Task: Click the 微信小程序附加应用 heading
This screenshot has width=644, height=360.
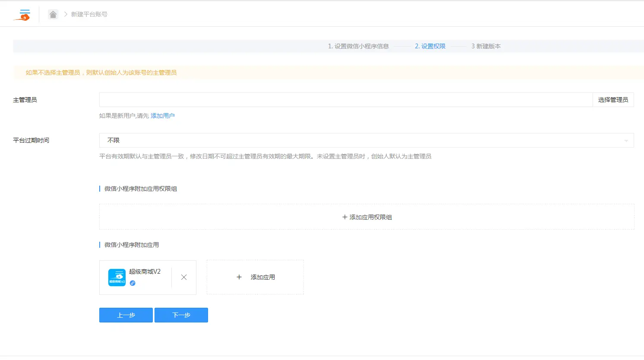Action: pyautogui.click(x=132, y=245)
